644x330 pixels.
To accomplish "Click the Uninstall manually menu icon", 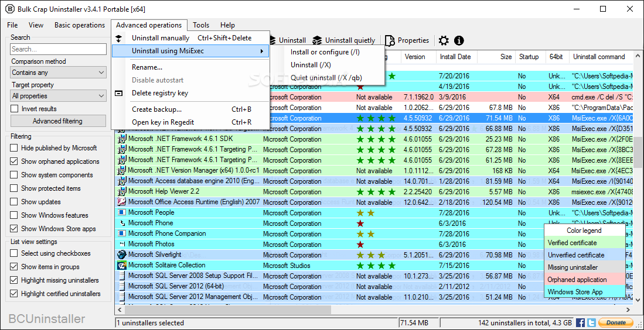I will point(119,38).
